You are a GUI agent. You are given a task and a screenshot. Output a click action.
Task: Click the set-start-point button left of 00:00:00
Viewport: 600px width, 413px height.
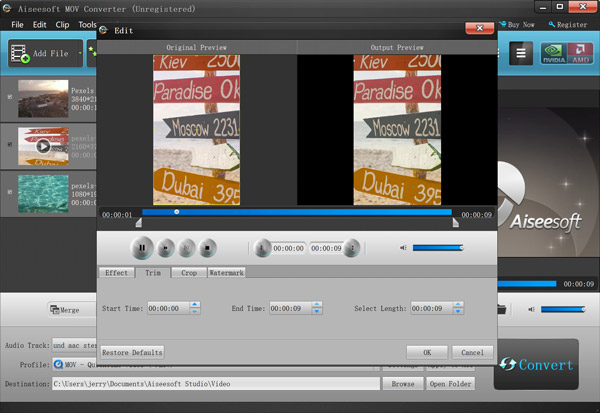(x=262, y=248)
